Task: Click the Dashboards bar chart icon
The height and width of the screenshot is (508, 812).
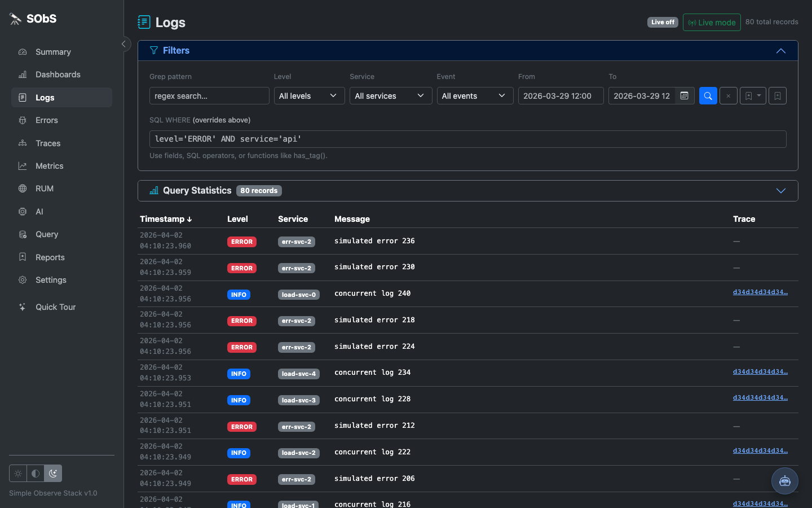Action: tap(23, 75)
